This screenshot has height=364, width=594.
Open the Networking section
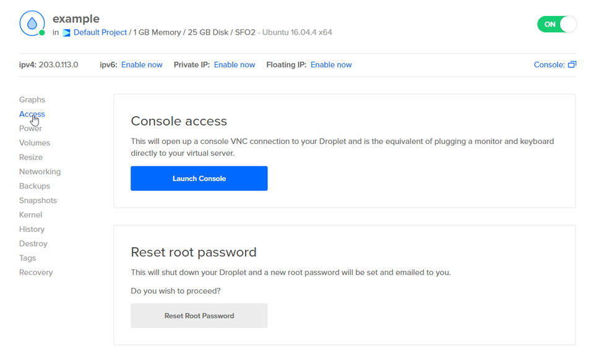tap(40, 172)
